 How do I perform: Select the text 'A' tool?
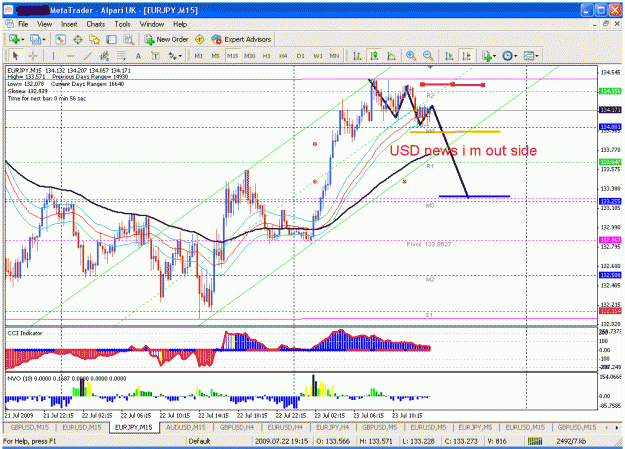click(x=138, y=56)
